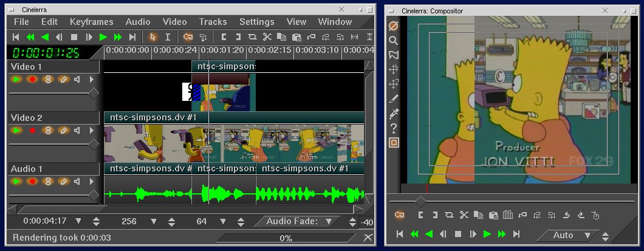Screen dimensions: 644x251
Task: Switch to I-beam cut and paste mode
Action: pos(168,37)
